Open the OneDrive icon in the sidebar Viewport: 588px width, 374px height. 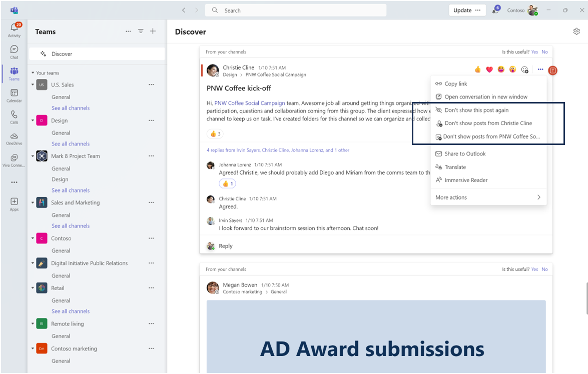click(x=14, y=138)
